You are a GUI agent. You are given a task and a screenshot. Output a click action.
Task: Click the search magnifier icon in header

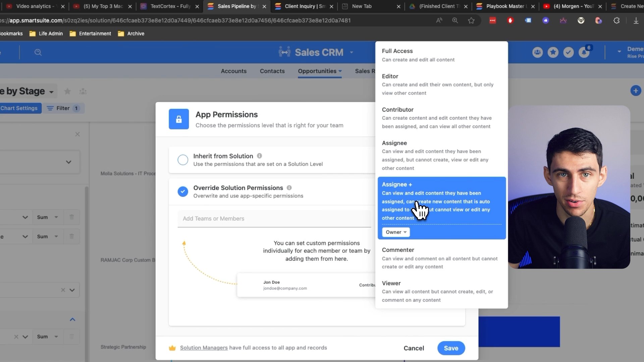click(x=38, y=52)
